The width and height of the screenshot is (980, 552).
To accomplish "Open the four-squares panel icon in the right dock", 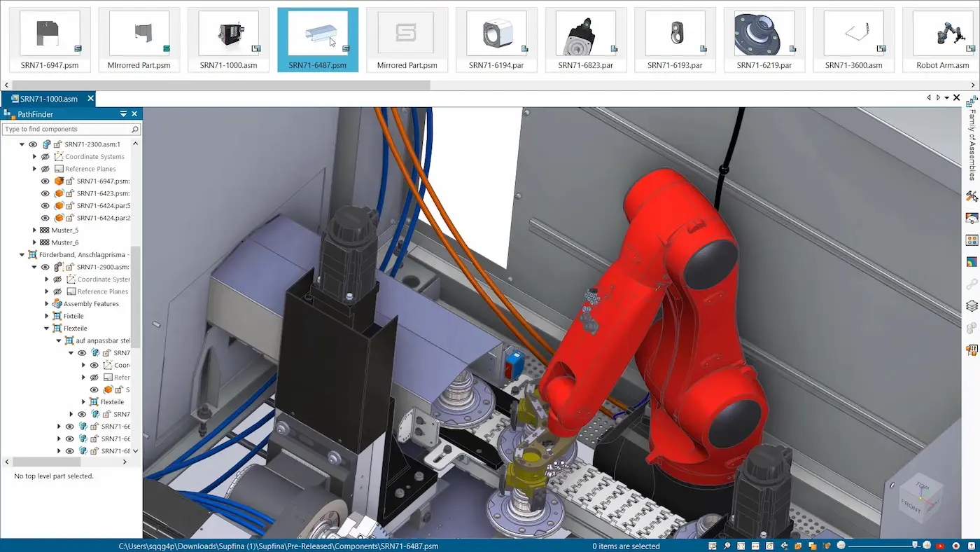I will pyautogui.click(x=972, y=240).
